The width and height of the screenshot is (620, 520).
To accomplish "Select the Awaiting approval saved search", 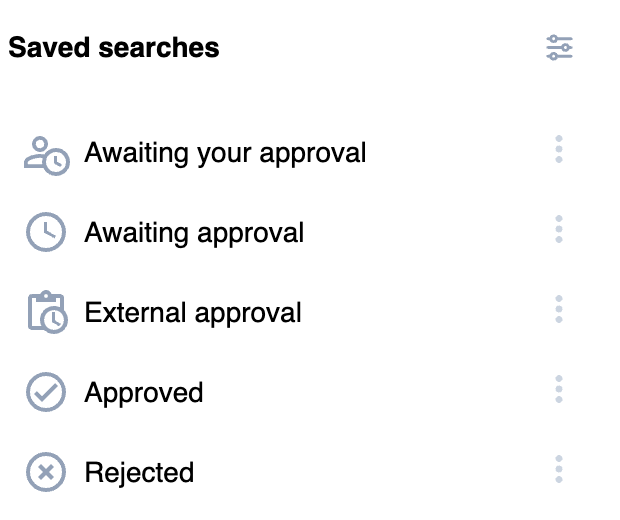I will coord(194,233).
